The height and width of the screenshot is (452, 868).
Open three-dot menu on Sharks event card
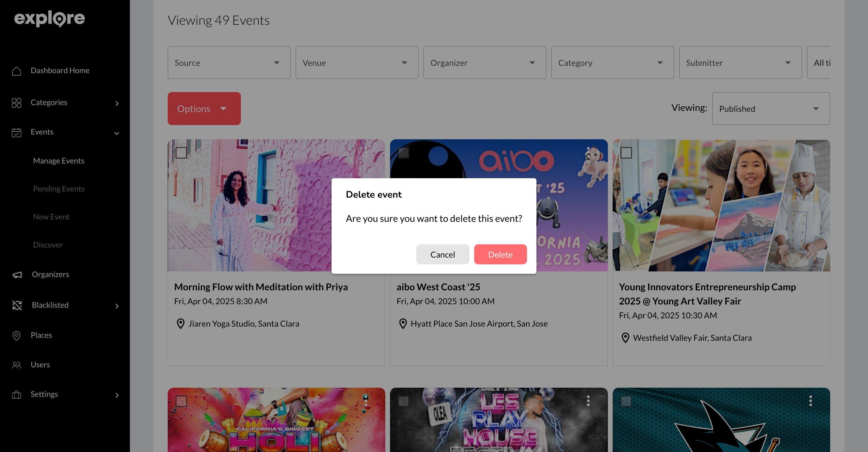point(810,401)
